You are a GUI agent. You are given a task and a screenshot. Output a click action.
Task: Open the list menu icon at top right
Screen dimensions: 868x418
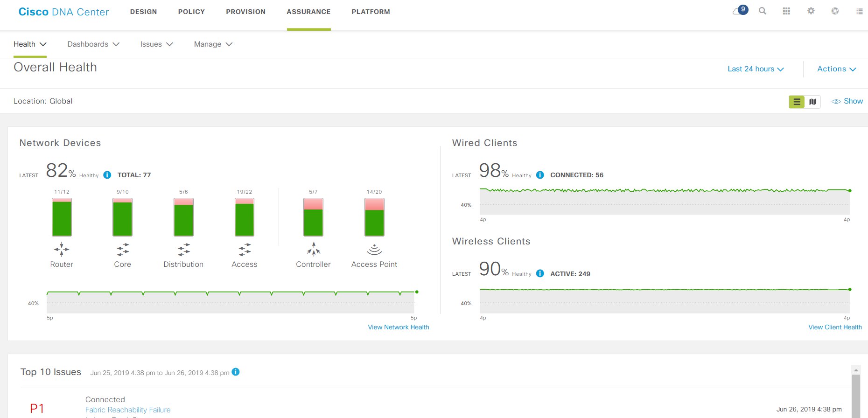[860, 11]
